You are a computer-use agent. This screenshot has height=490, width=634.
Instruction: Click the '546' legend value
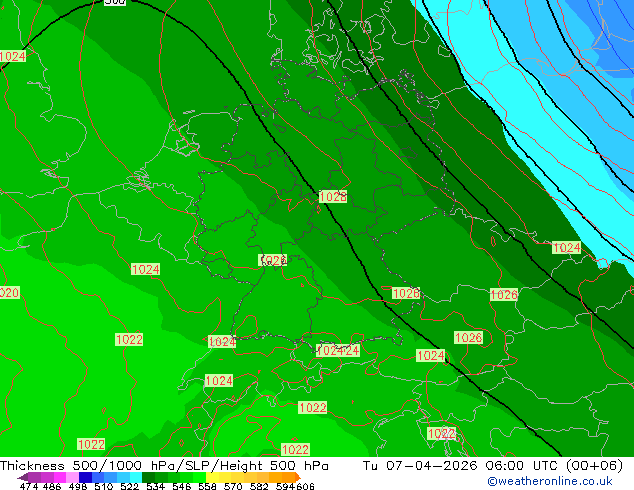coord(182,486)
